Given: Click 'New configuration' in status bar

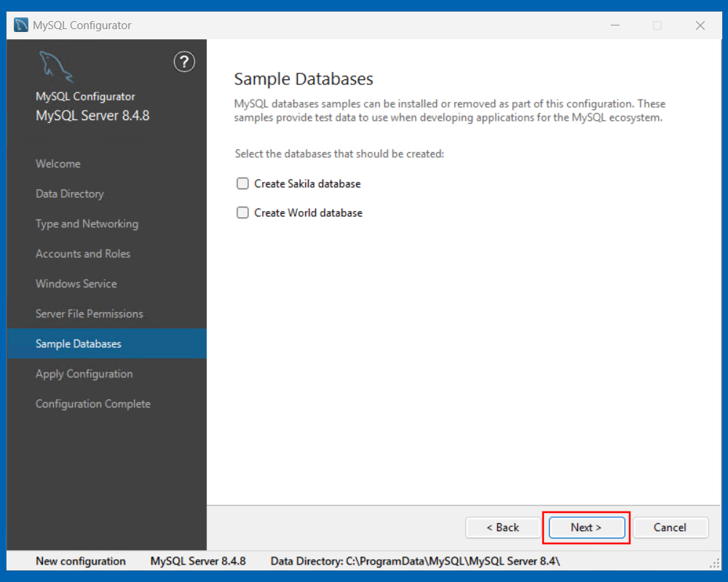Looking at the screenshot, I should [x=81, y=561].
